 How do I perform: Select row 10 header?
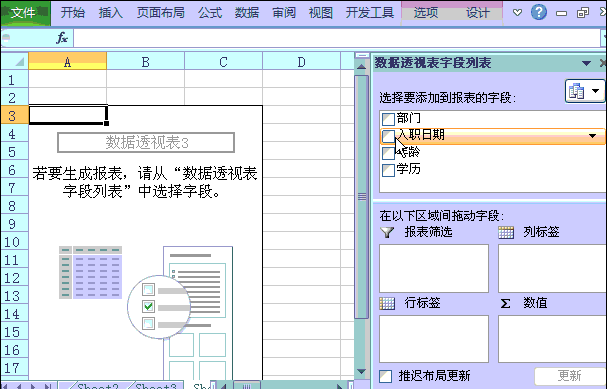coord(14,242)
